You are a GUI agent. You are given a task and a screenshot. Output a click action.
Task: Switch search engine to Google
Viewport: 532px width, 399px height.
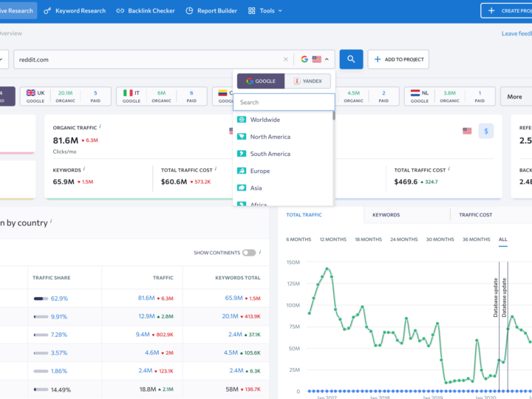(x=261, y=81)
